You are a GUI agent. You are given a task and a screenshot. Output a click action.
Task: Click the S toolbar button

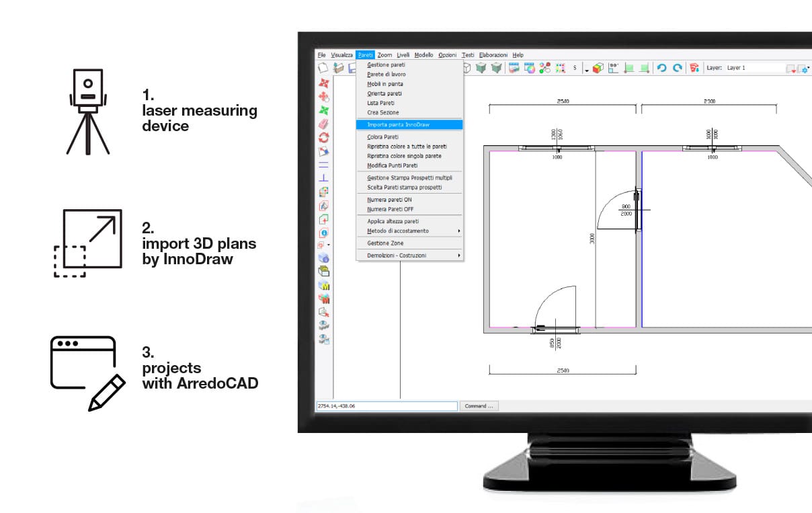coord(575,68)
